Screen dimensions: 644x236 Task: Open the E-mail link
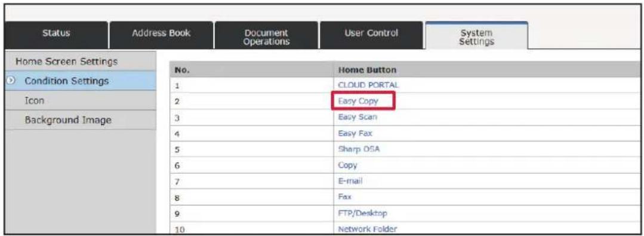[x=350, y=181]
